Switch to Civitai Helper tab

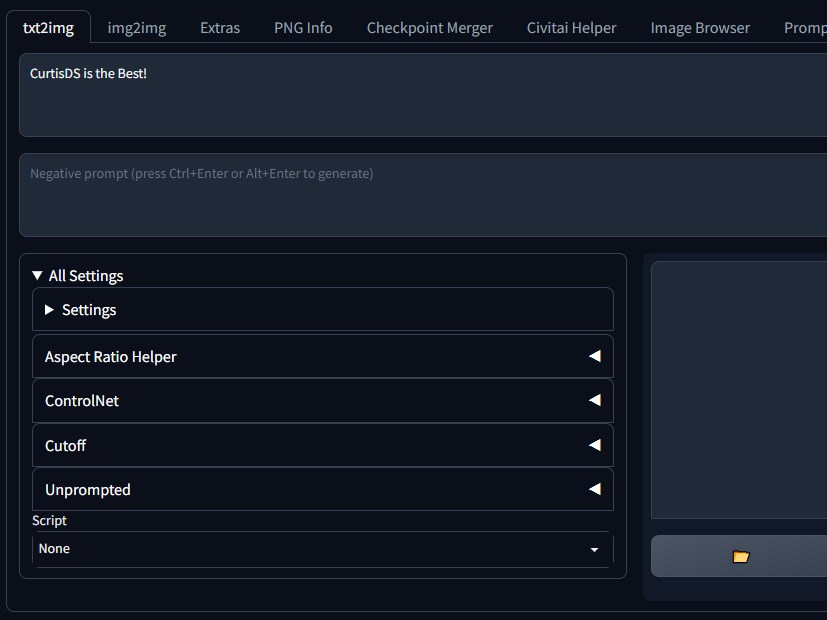point(572,27)
